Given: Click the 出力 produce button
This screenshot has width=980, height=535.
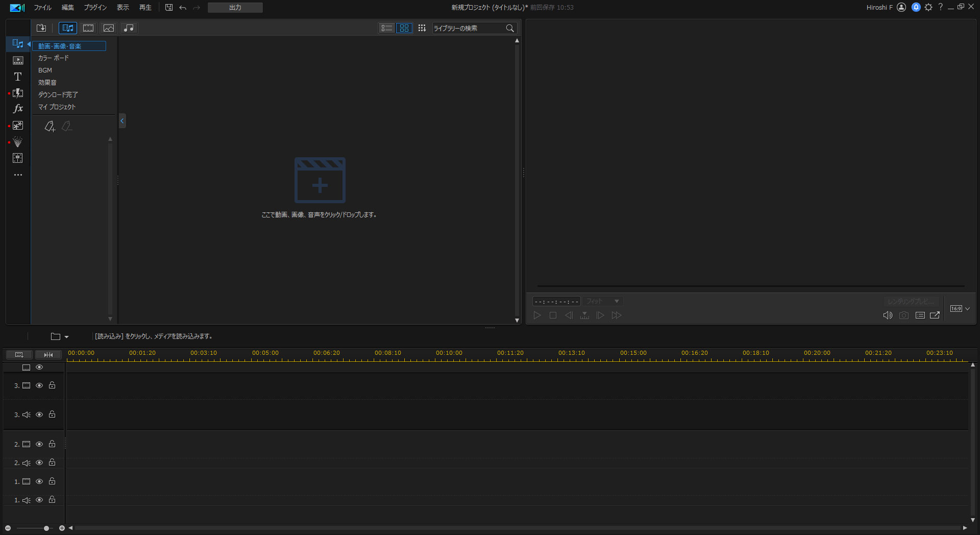Looking at the screenshot, I should click(235, 8).
